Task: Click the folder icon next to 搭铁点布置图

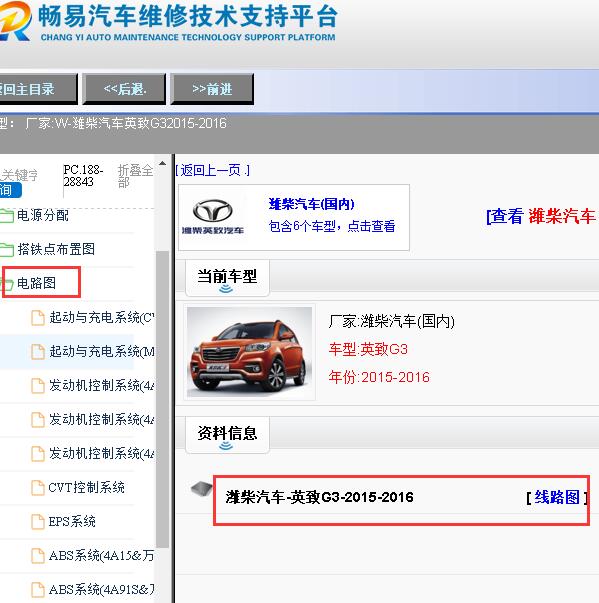Action: pos(7,250)
